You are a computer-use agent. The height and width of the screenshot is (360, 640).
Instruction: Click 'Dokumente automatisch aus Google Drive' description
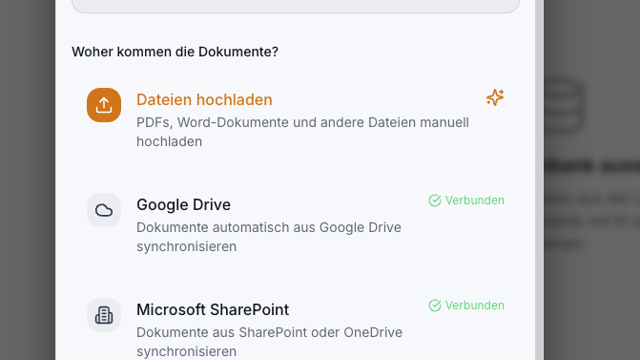(x=269, y=237)
